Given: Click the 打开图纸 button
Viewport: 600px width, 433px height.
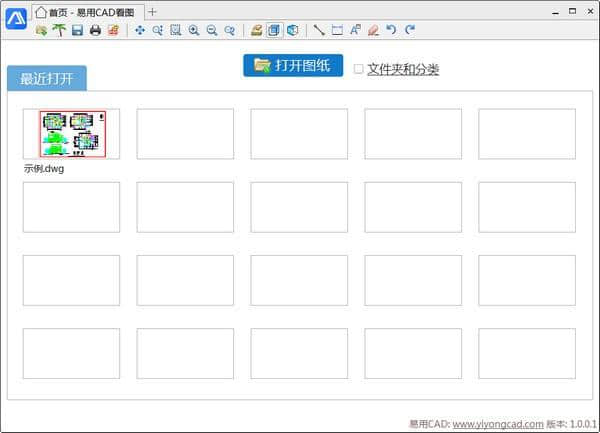Looking at the screenshot, I should click(x=293, y=66).
